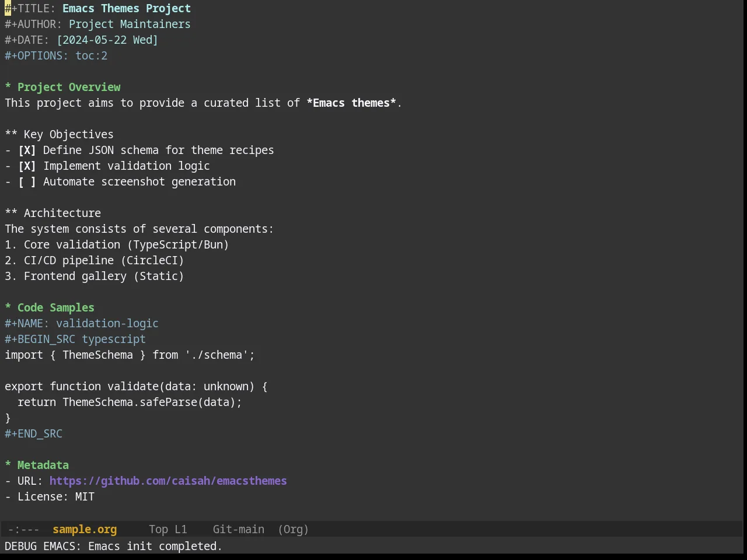Toggle the checked 'Implement validation logic' checkbox
This screenshot has height=560, width=747.
coord(27,166)
